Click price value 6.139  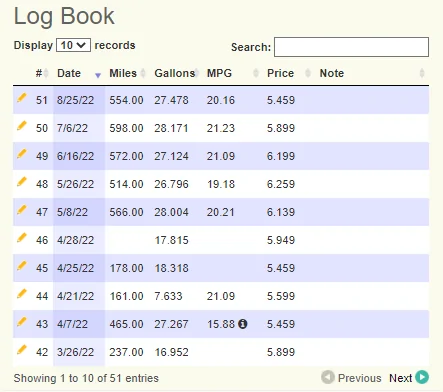tap(281, 212)
